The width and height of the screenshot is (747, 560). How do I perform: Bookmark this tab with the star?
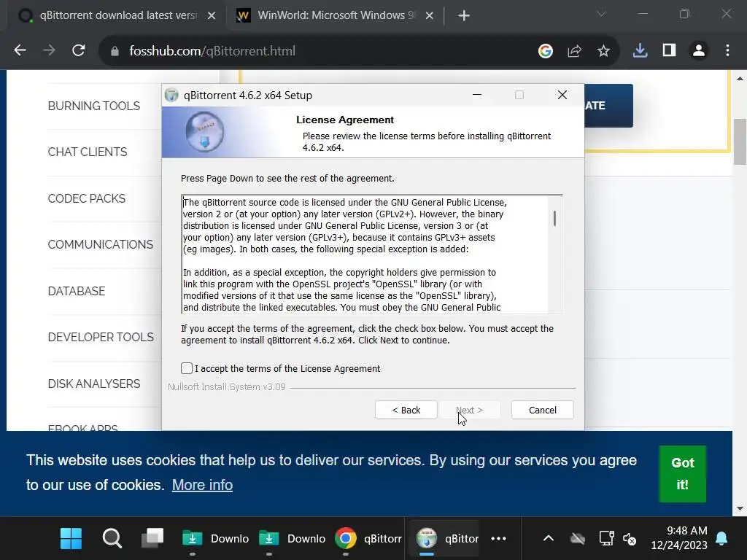coord(603,50)
